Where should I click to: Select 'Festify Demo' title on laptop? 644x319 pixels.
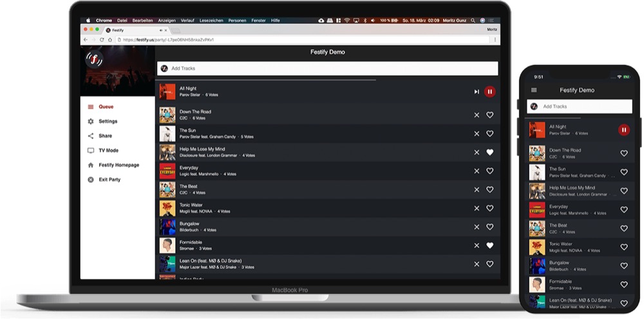[x=327, y=52]
